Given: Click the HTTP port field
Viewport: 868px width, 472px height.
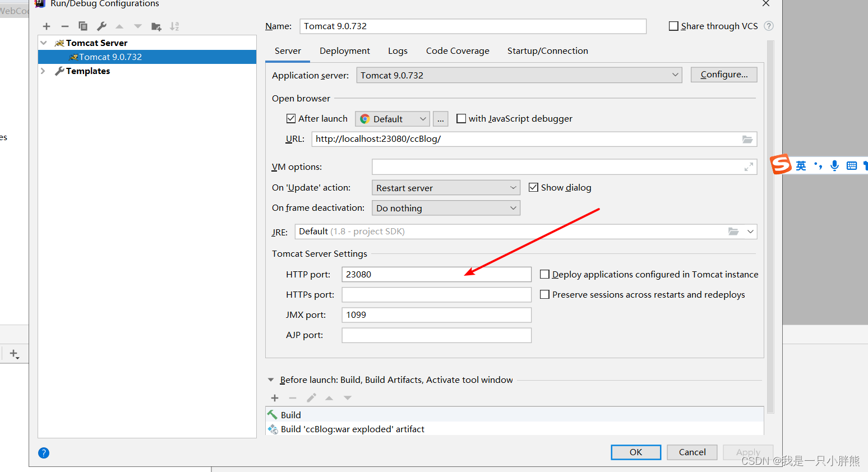Looking at the screenshot, I should pyautogui.click(x=436, y=274).
